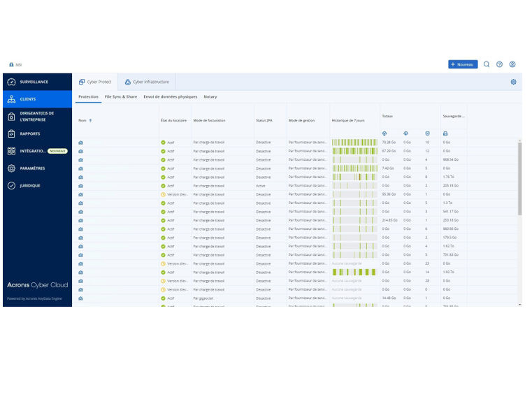Click the Sauvegarde column storage icon
Image resolution: width=532 pixels, height=399 pixels.
click(445, 133)
